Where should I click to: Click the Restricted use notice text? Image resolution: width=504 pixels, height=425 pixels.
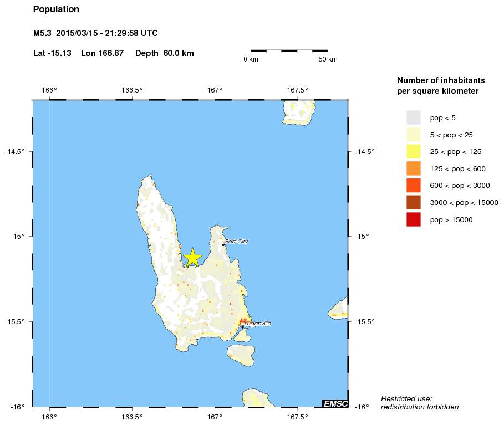coord(420,403)
